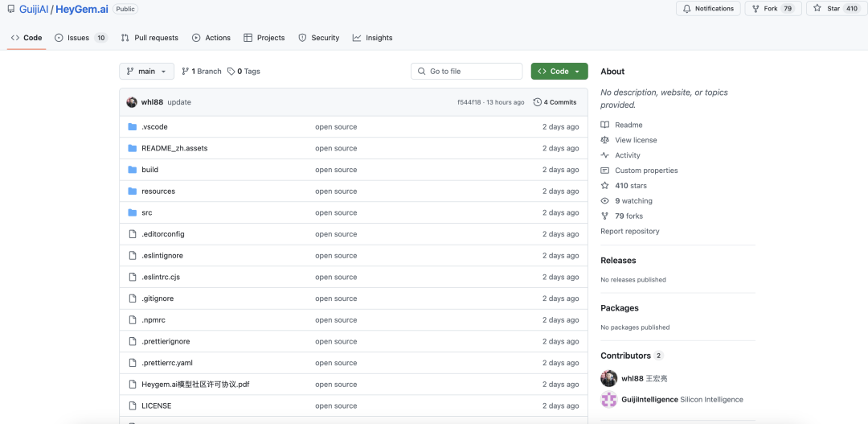This screenshot has width=868, height=424.
Task: Open the GuijiAI owner link
Action: tap(34, 10)
